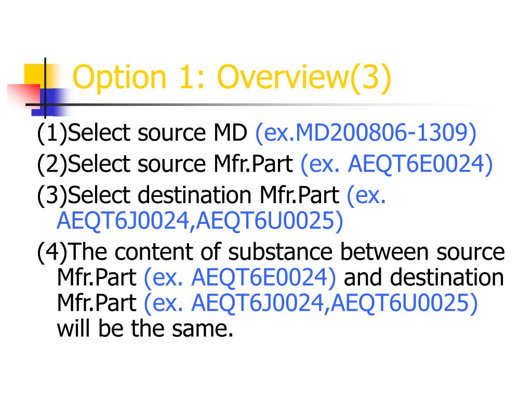Click the text '(2)Select source Mfr.Part'

click(x=165, y=164)
